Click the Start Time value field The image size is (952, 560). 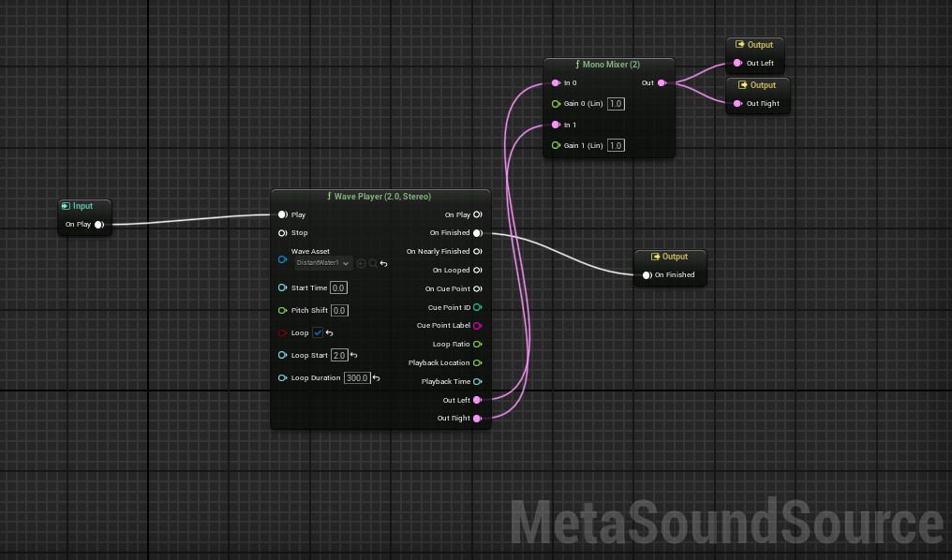click(x=338, y=287)
